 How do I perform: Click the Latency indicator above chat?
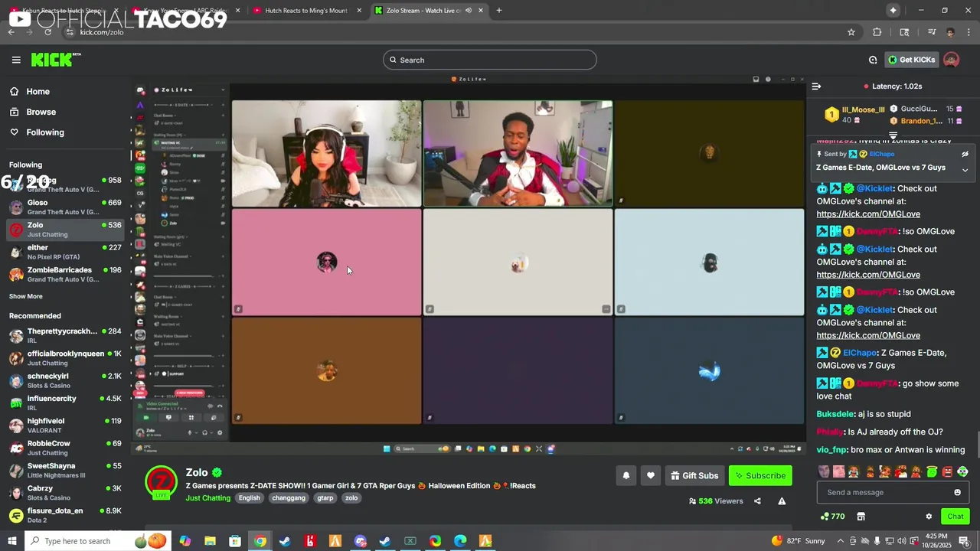click(x=893, y=86)
